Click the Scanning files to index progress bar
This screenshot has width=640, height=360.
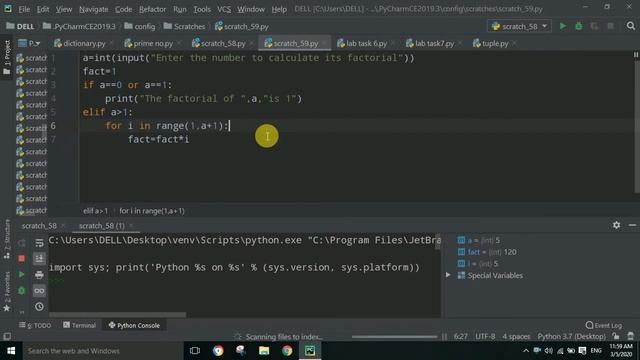tap(394, 337)
